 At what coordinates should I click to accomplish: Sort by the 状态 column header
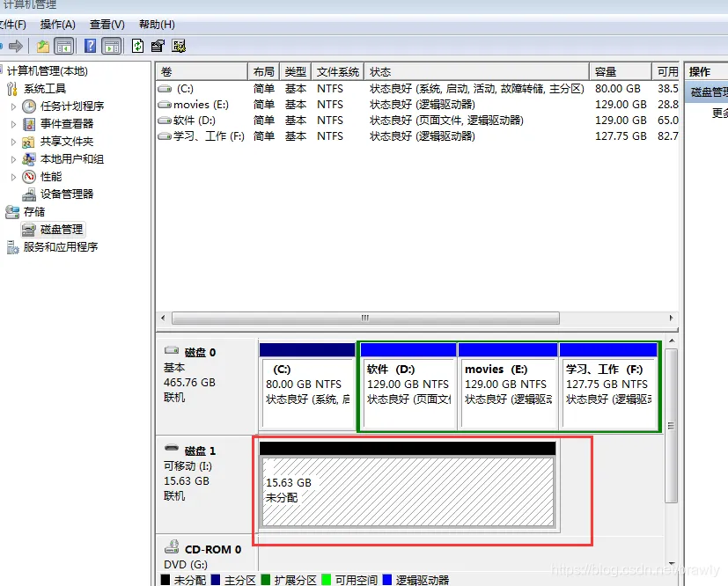(x=477, y=72)
